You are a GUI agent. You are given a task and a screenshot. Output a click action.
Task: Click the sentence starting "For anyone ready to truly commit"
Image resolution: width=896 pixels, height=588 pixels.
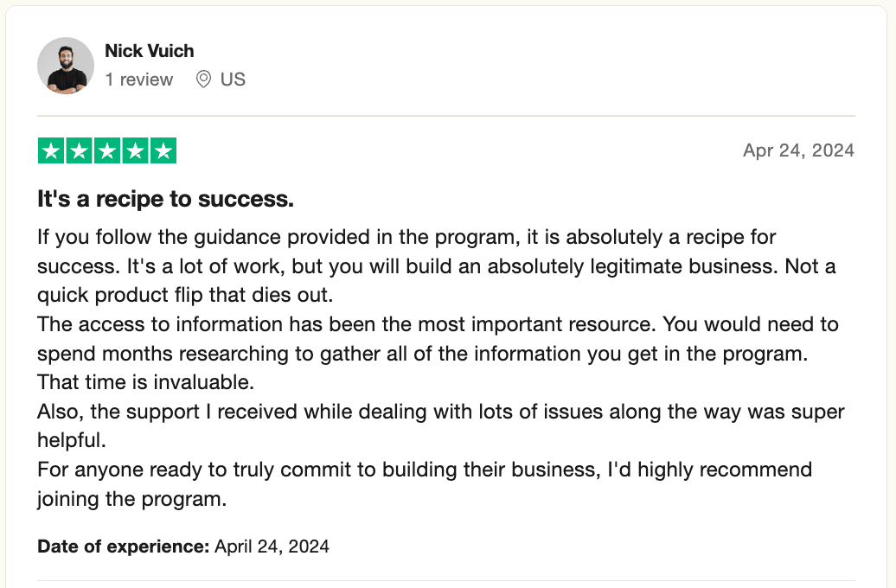coord(424,470)
